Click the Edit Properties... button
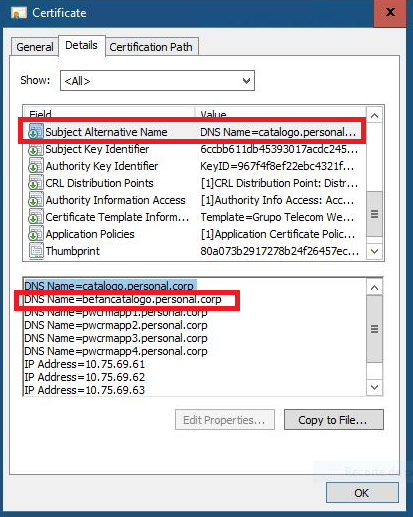The image size is (413, 517). tap(225, 420)
